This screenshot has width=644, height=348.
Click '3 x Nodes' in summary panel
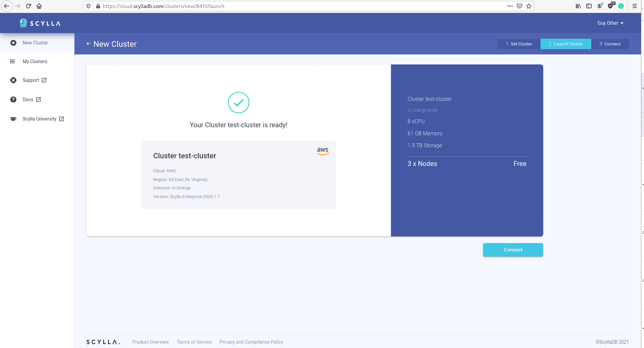pyautogui.click(x=422, y=164)
